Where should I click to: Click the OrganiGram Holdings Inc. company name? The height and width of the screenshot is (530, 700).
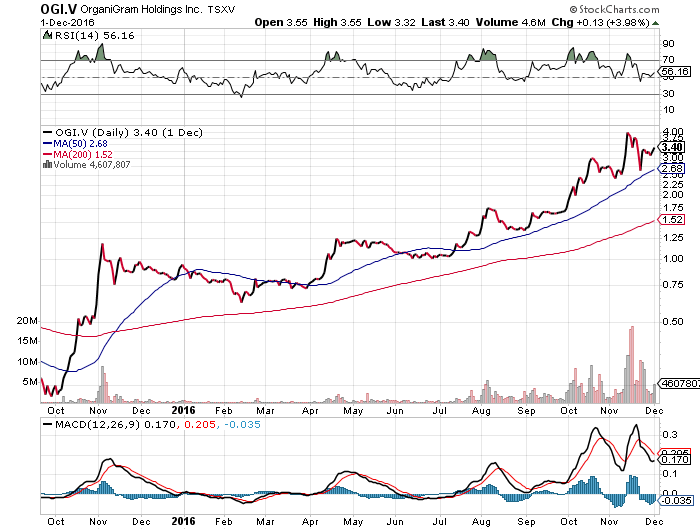click(x=141, y=9)
